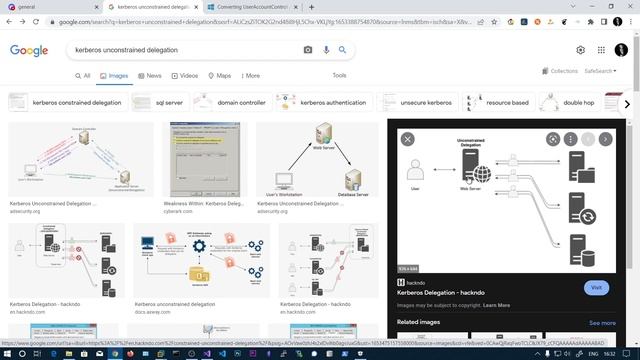Select 'kerberos constrained delegation' chip
Screen dimensions: 640x360
(68, 102)
